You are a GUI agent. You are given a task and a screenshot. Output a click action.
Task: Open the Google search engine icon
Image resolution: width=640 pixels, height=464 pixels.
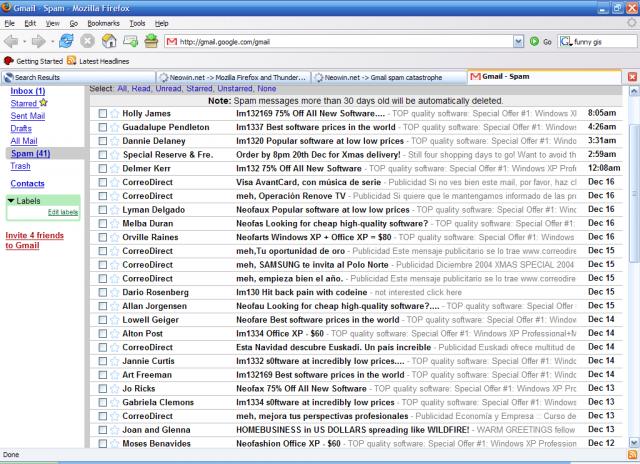click(565, 41)
